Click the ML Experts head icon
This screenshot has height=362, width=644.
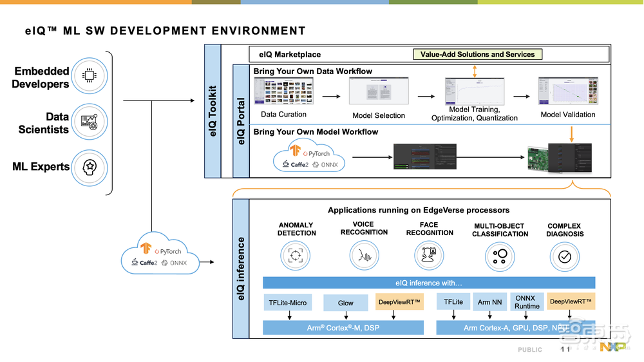[90, 167]
